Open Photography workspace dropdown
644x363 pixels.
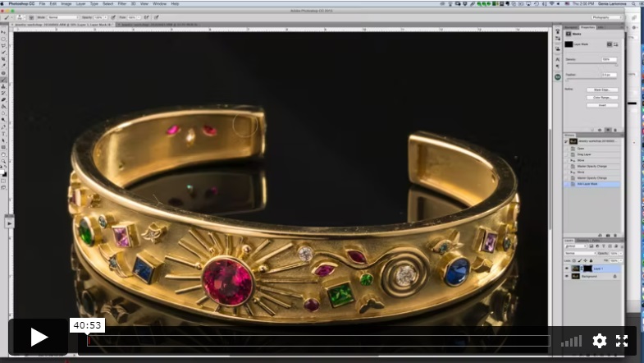pyautogui.click(x=606, y=17)
